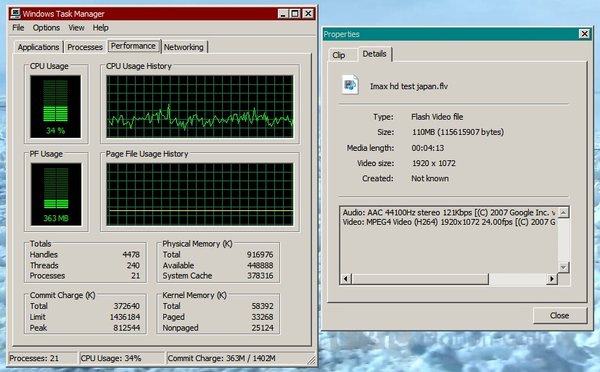Click the horizontal scroll right arrow
The height and width of the screenshot is (372, 600).
coord(551,279)
